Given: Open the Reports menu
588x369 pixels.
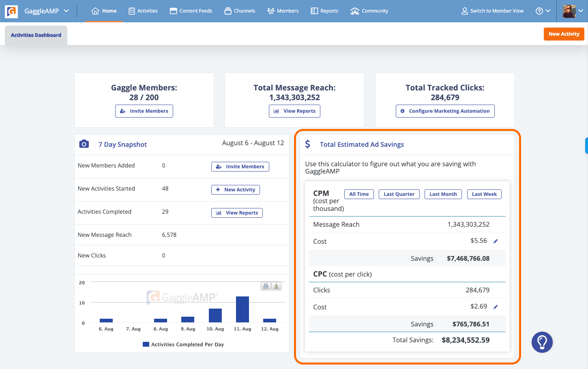Looking at the screenshot, I should [324, 11].
